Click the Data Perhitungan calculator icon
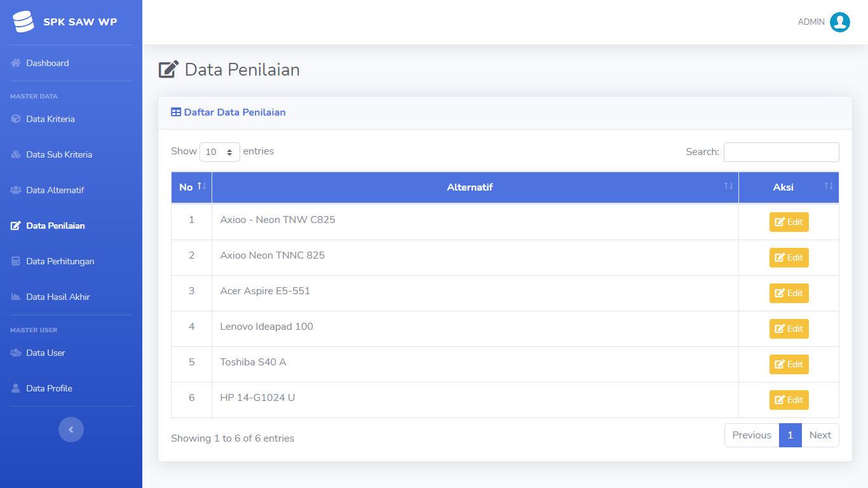 coord(16,261)
